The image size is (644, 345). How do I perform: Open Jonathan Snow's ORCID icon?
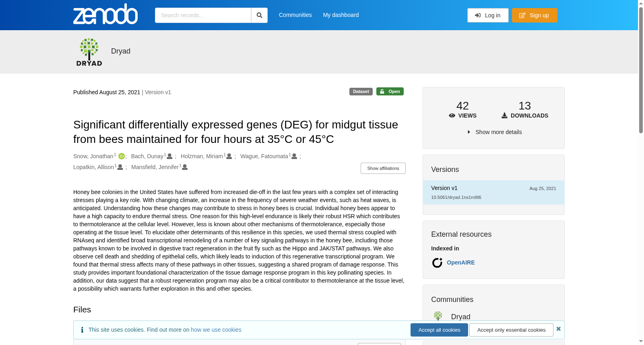pyautogui.click(x=121, y=156)
